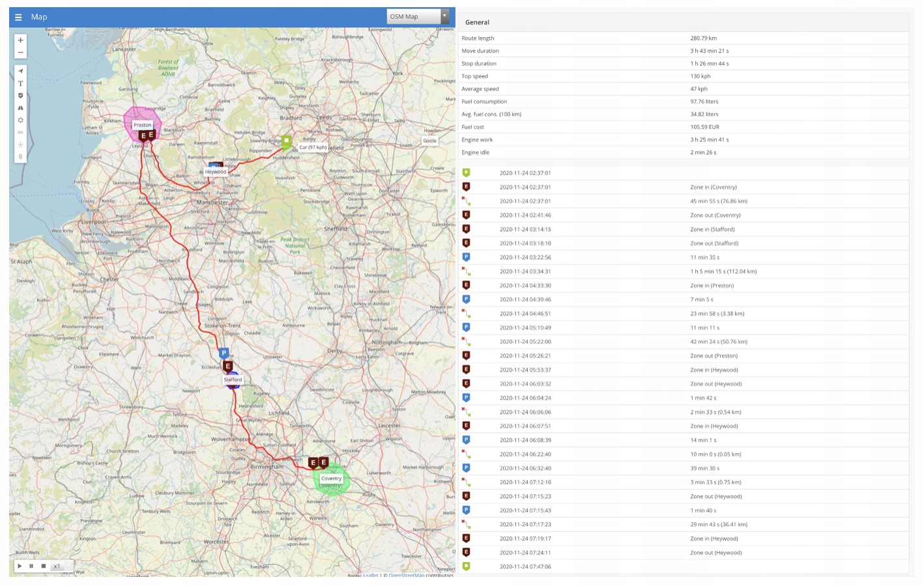The height and width of the screenshot is (586, 924).
Task: Toggle the shield markers tool
Action: click(x=20, y=96)
